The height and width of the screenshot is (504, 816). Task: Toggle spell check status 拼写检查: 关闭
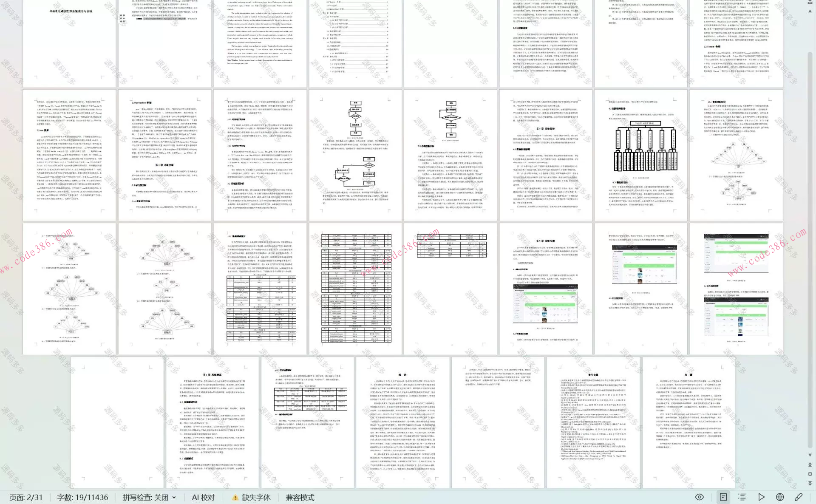[145, 497]
